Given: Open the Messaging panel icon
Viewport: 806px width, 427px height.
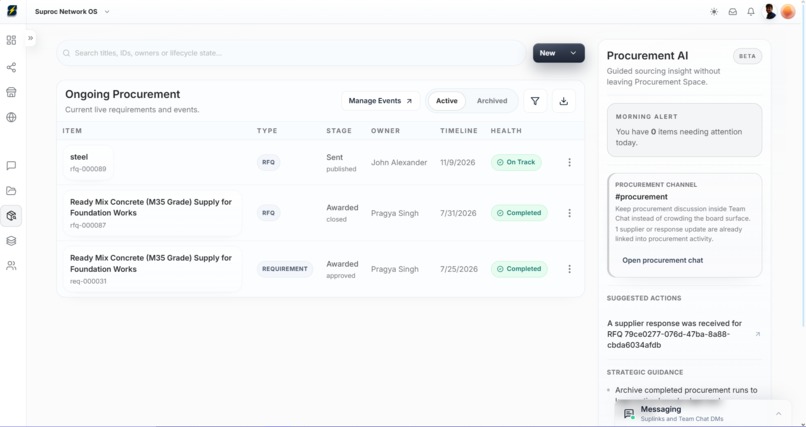Looking at the screenshot, I should [629, 414].
